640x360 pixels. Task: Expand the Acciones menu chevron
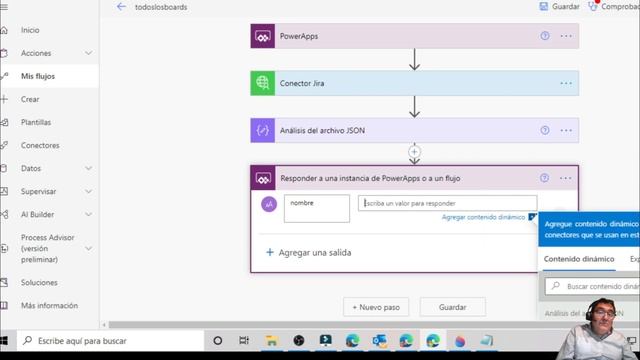(89, 53)
